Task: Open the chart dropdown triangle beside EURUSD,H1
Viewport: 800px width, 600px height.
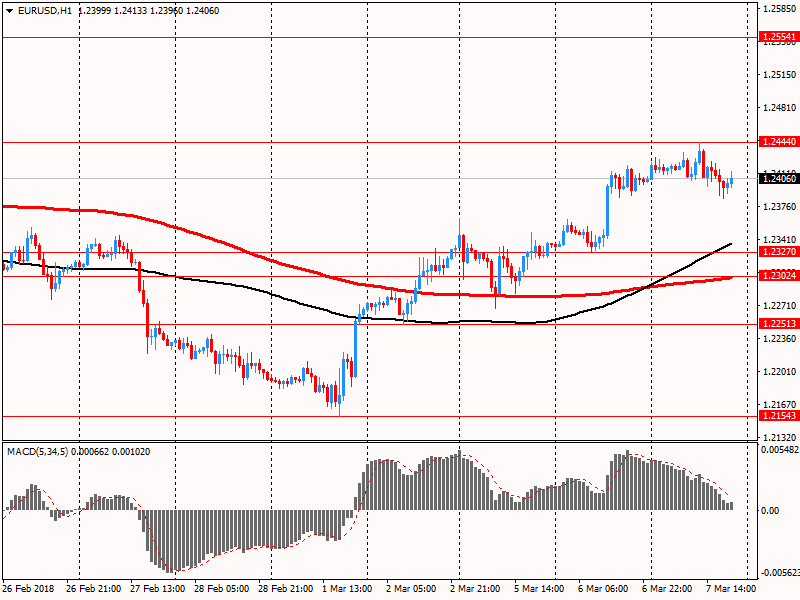Action: (9, 11)
